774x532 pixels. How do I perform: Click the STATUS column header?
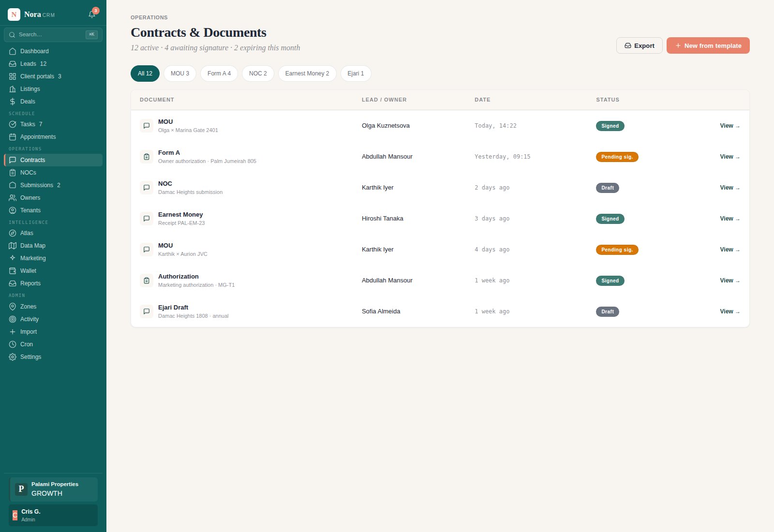coord(608,100)
